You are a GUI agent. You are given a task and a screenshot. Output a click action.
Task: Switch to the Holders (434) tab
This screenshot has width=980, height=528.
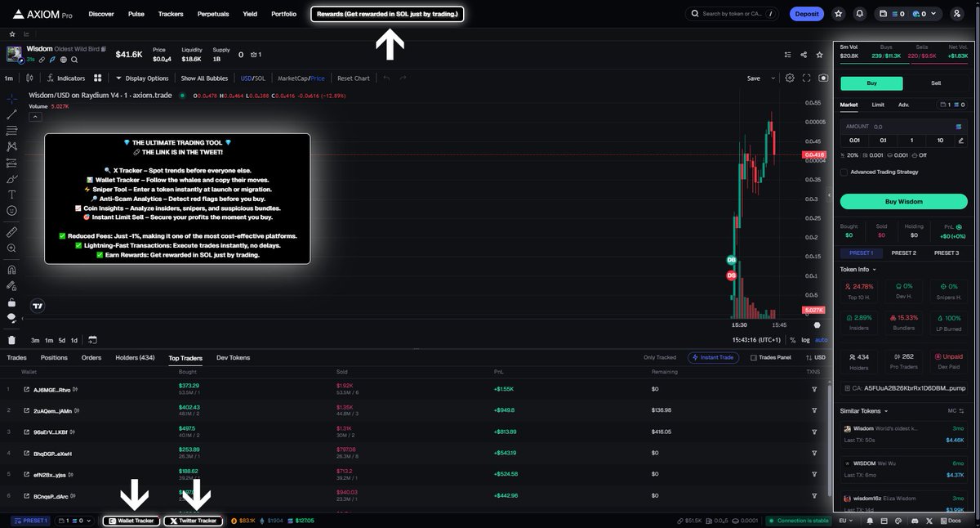tap(135, 358)
